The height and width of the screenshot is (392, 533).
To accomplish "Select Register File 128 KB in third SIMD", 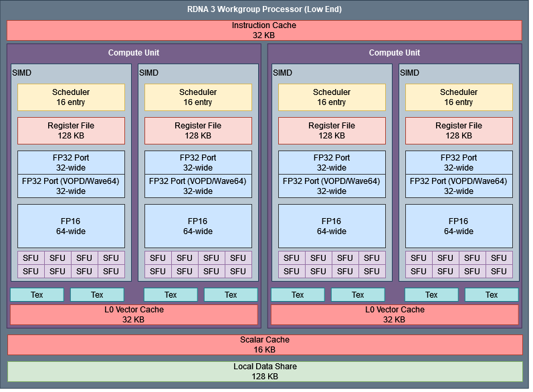I will coord(332,130).
